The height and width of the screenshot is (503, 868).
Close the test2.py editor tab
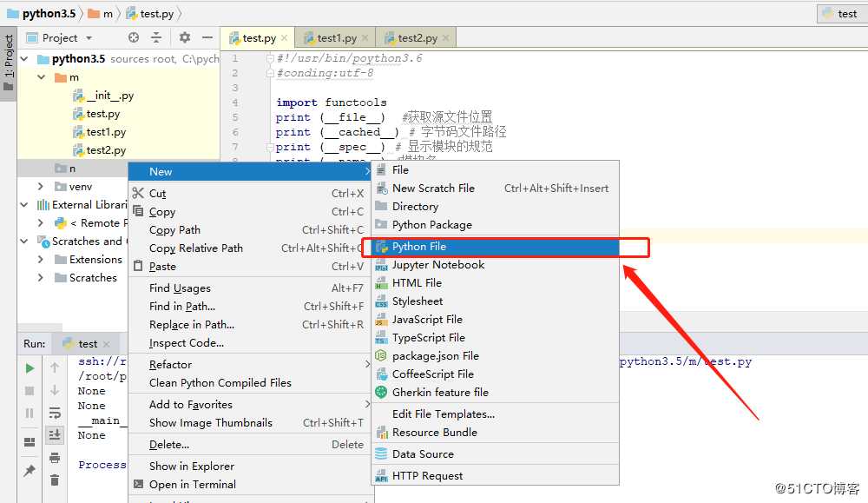(445, 37)
